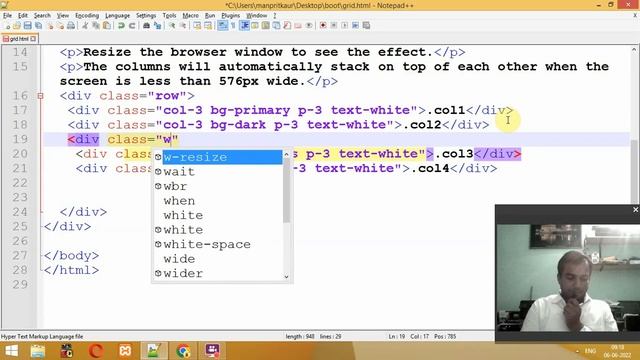The image size is (640, 360).
Task: Open the Replace toolbar icon
Action: tap(157, 25)
